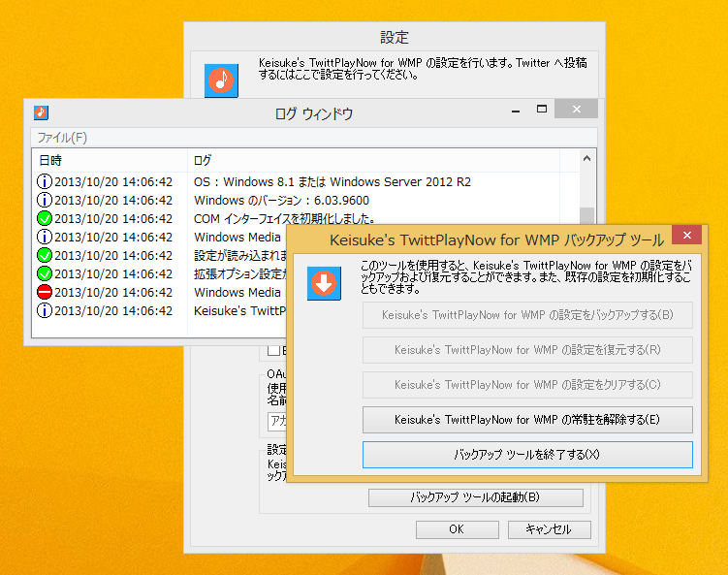Image resolution: width=728 pixels, height=575 pixels.
Task: Click the music note icon in settings window
Action: [221, 80]
